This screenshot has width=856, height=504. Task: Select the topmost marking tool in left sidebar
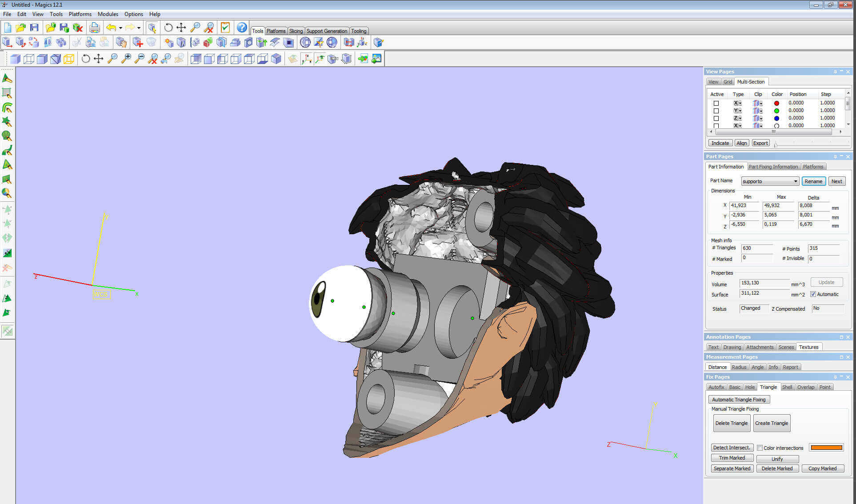(7, 78)
